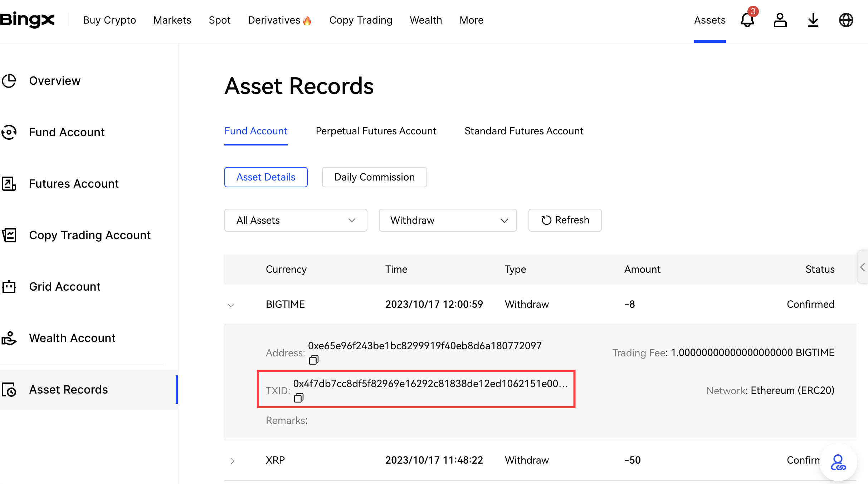The width and height of the screenshot is (868, 484).
Task: Copy the withdrawal address
Action: click(x=313, y=360)
